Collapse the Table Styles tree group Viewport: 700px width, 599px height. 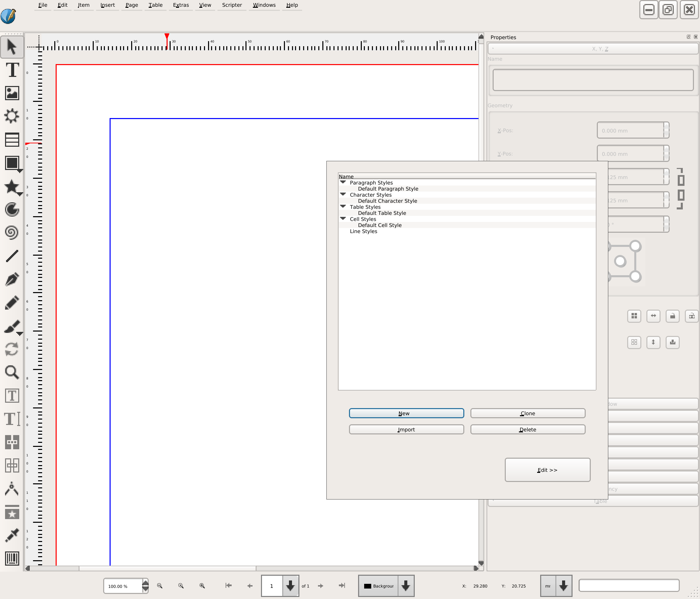click(x=343, y=207)
